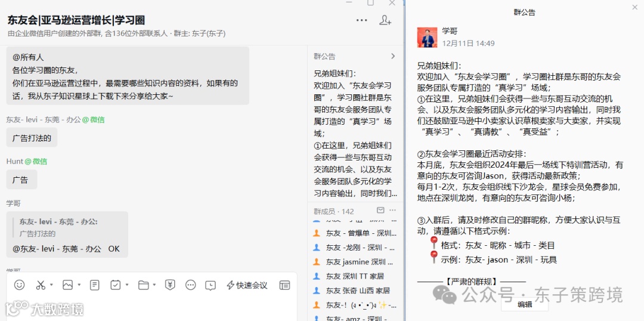
Task: Select the member with the sparkle emoticon name
Action: 354,305
